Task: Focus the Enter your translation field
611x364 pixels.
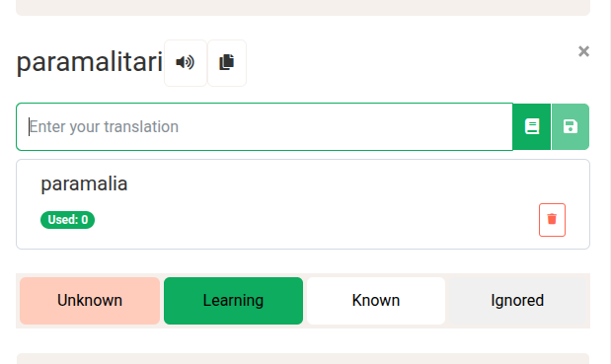Action: click(265, 126)
